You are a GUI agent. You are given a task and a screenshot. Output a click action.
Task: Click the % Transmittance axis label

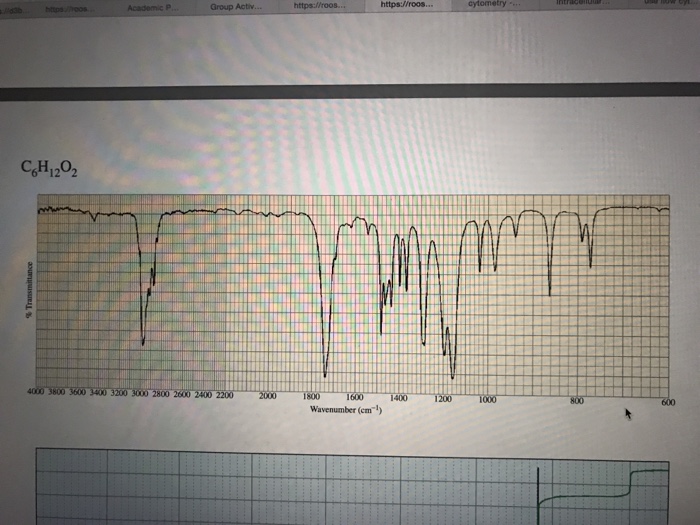click(x=29, y=289)
